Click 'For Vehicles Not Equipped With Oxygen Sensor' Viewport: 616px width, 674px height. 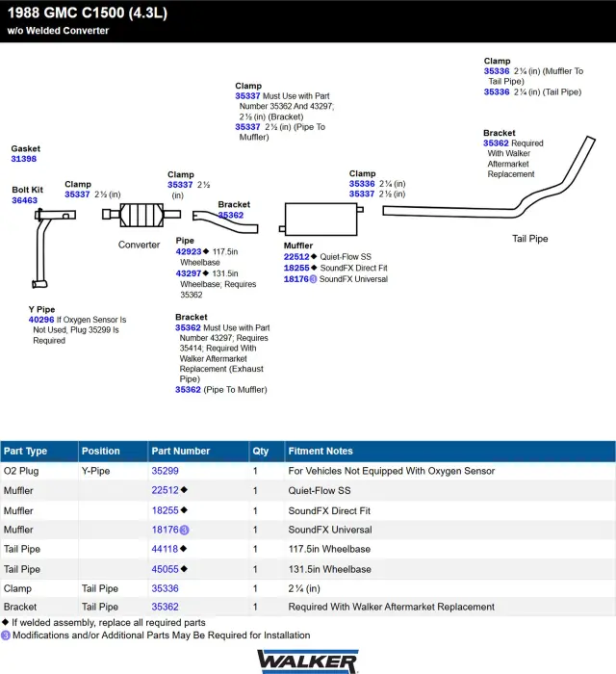click(x=392, y=471)
